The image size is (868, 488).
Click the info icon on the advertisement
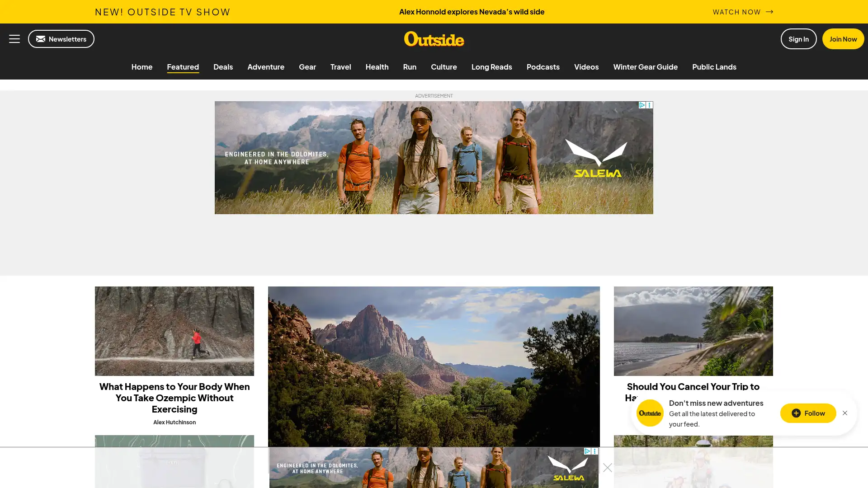pos(650,105)
